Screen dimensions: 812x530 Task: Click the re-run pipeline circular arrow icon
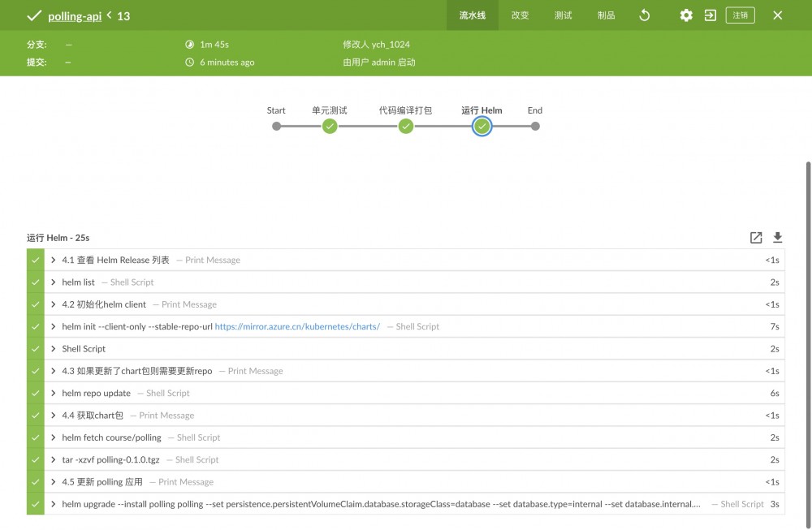coord(644,15)
